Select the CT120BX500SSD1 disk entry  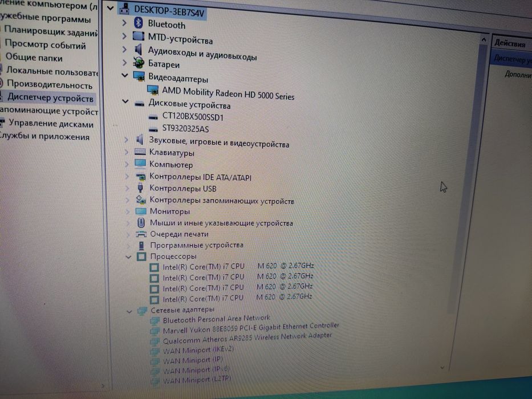[193, 117]
